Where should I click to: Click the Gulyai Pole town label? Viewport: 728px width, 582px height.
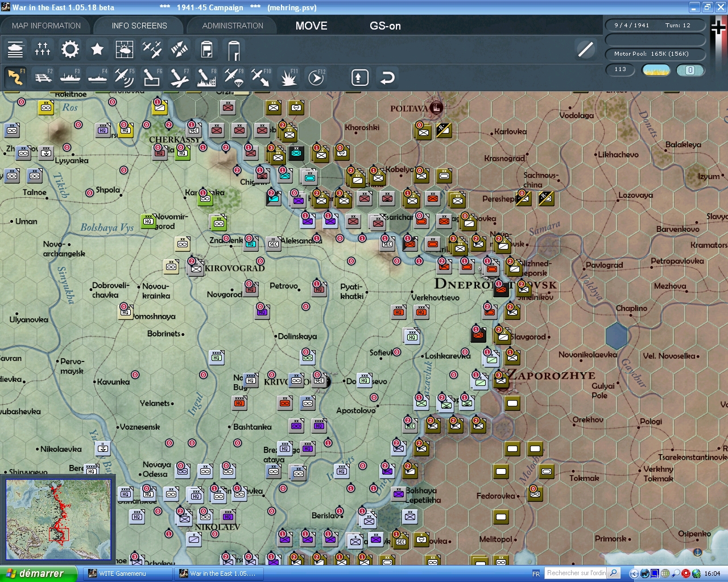tap(603, 390)
